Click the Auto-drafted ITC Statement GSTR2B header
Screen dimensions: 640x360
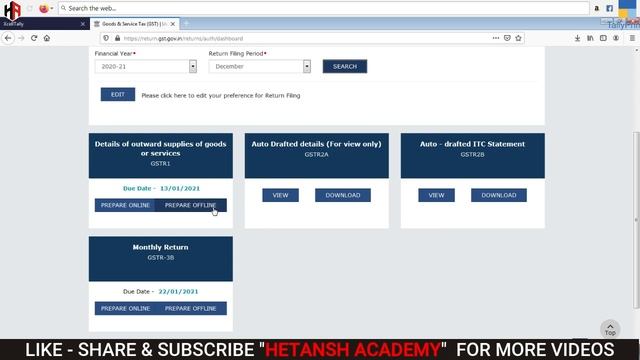[473, 156]
